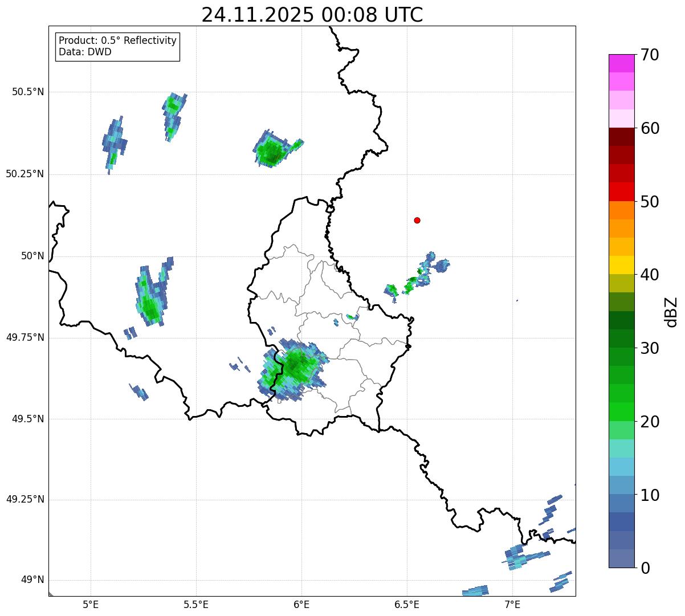685x616 pixels.
Task: Click the latitude label "49.25°N"
Action: pos(25,499)
